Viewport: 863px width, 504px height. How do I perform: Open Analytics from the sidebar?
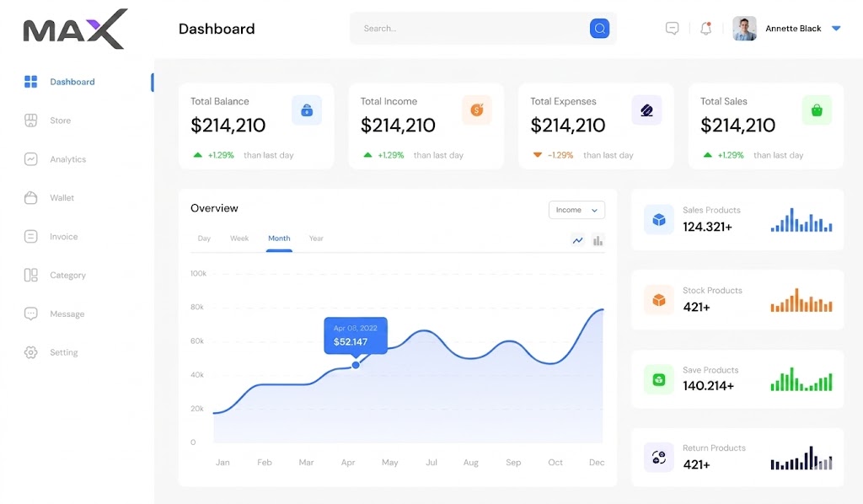point(67,159)
